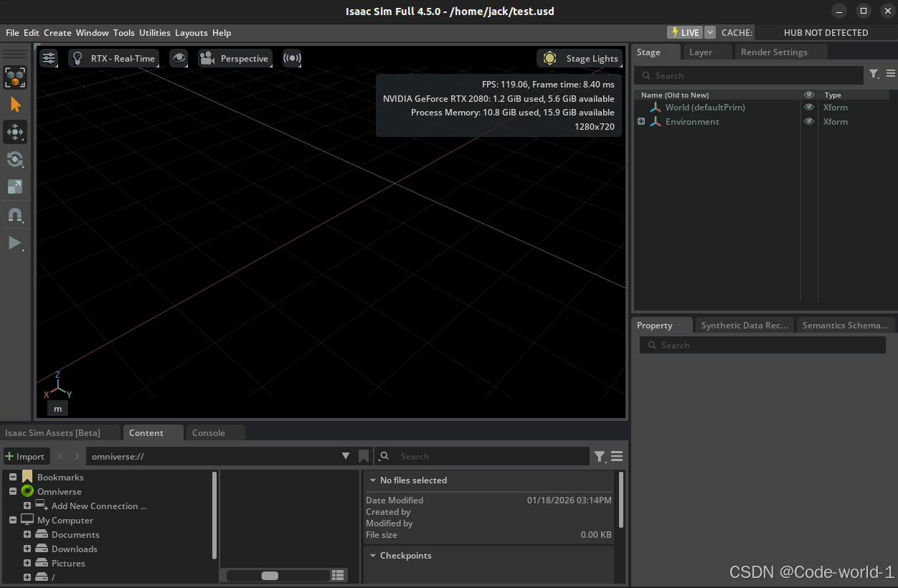Start simulation with the Play button
This screenshot has height=588, width=898.
click(15, 242)
